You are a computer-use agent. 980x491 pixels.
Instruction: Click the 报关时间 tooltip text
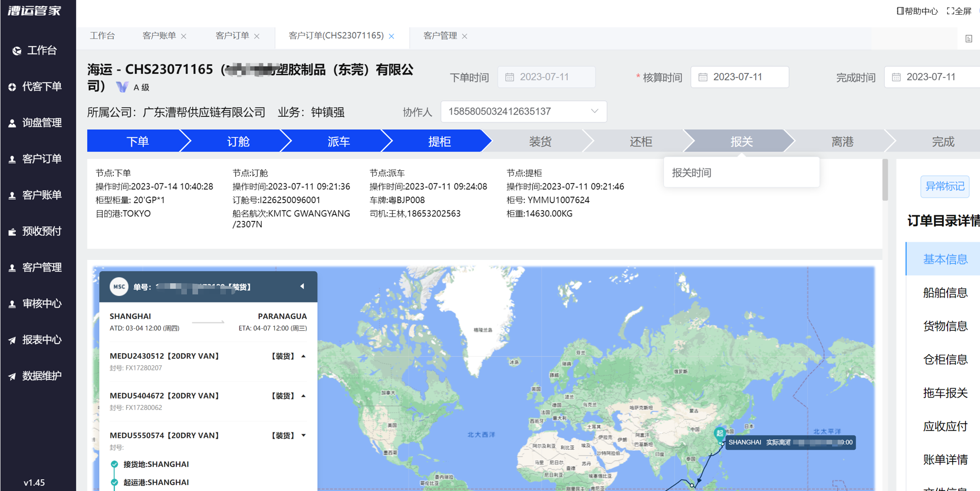(692, 173)
